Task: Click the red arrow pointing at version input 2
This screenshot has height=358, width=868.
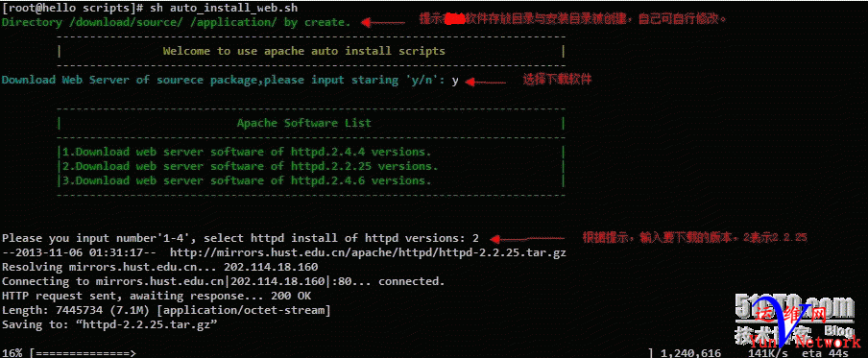Action: (527, 239)
